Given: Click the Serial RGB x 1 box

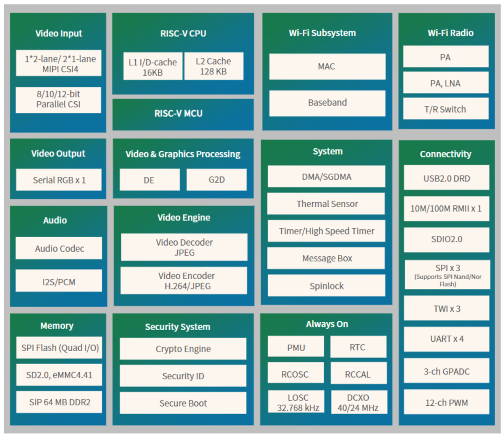Looking at the screenshot, I should tap(59, 180).
